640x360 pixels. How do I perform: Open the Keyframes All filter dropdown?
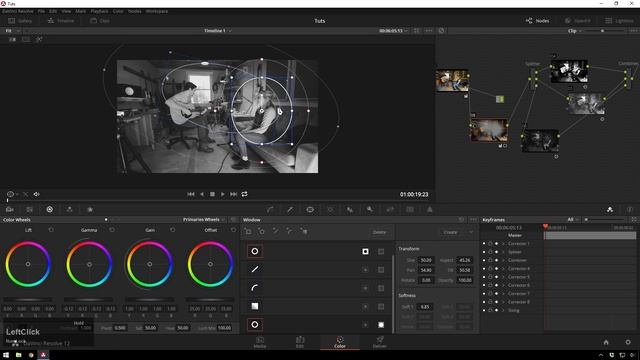(573, 220)
